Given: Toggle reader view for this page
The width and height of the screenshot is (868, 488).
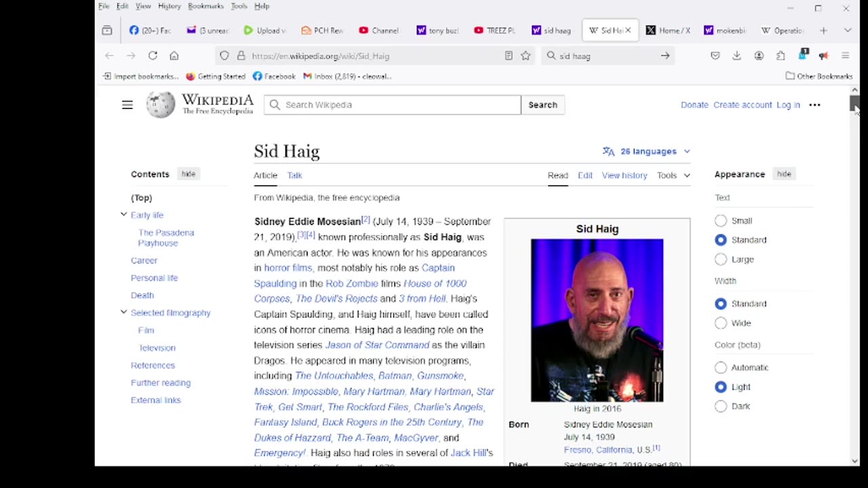Looking at the screenshot, I should point(509,56).
